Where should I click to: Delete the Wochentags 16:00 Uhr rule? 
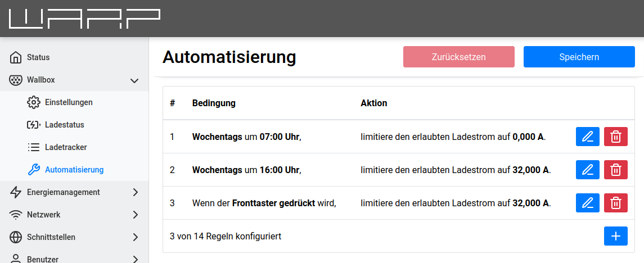[616, 170]
